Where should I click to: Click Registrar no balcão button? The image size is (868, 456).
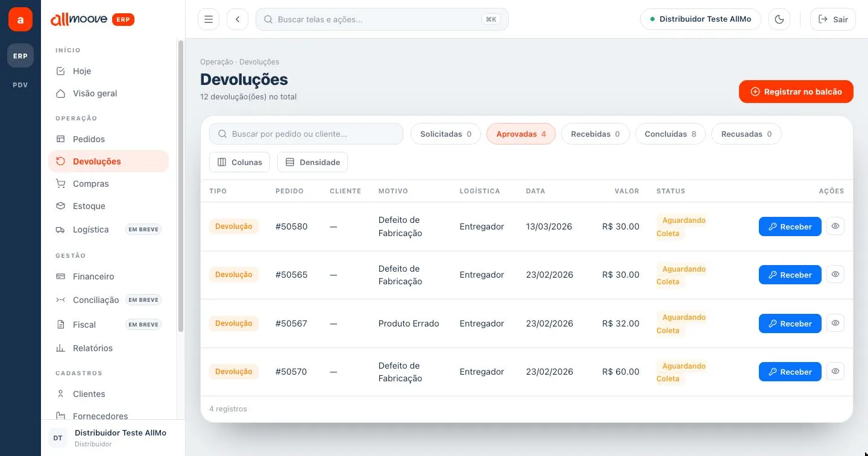tap(796, 92)
